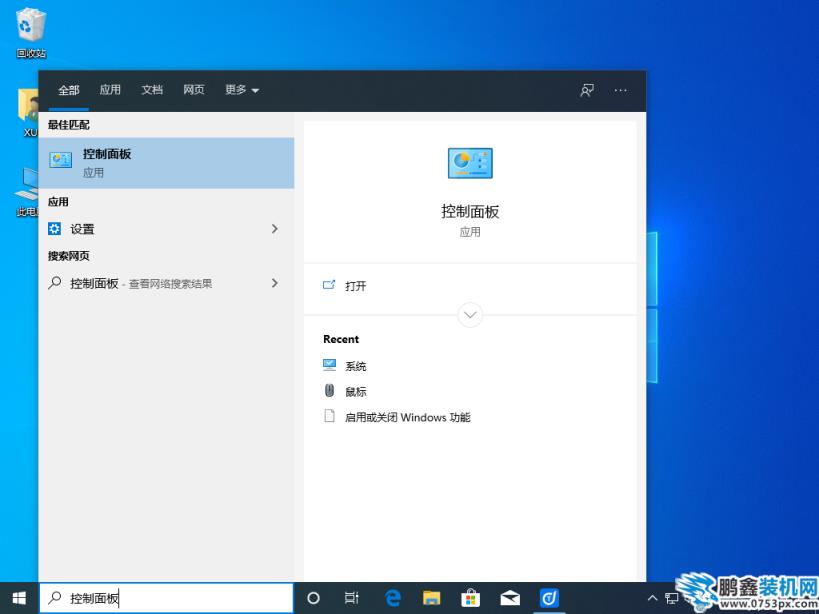Image resolution: width=819 pixels, height=614 pixels.
Task: Open Microsoft Store from the taskbar
Action: (471, 598)
